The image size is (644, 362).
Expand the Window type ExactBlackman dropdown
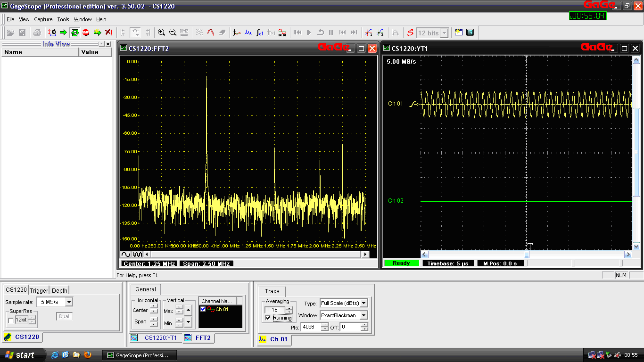[363, 315]
